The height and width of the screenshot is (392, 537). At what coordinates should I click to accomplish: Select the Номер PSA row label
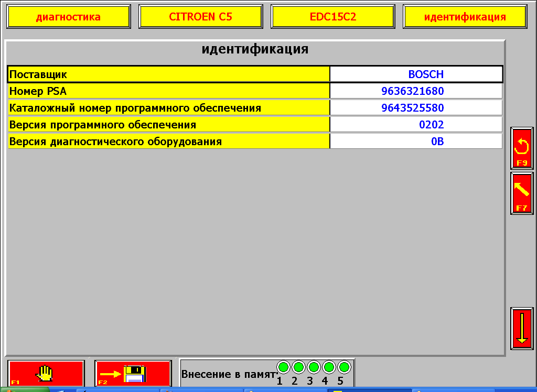(169, 91)
